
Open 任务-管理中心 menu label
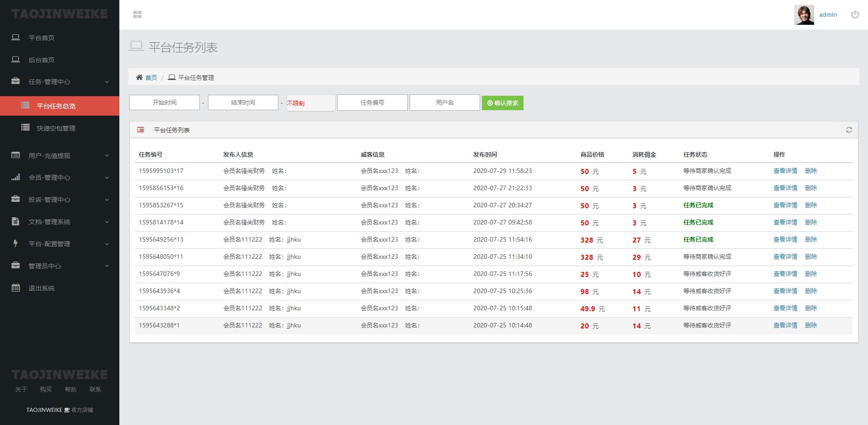click(x=49, y=82)
